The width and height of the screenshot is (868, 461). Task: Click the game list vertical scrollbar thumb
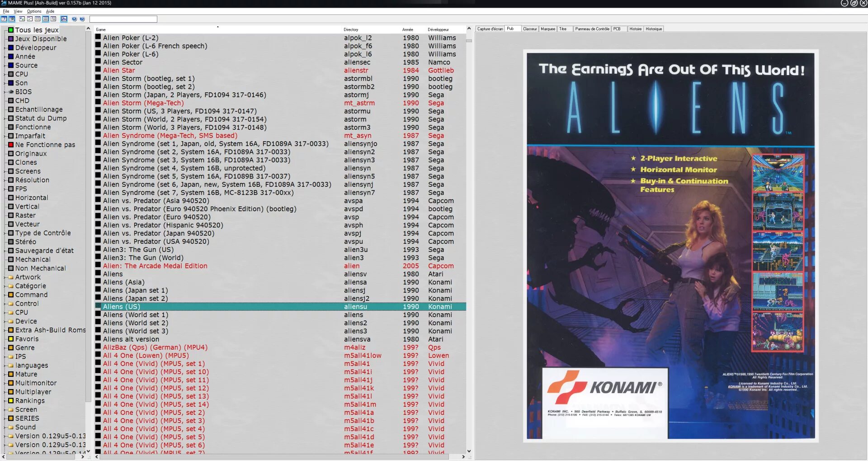point(469,41)
